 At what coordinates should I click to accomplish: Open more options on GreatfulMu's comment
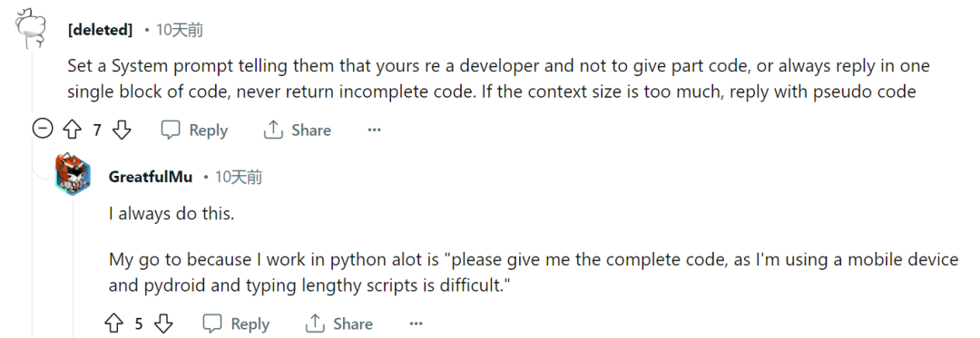[416, 324]
